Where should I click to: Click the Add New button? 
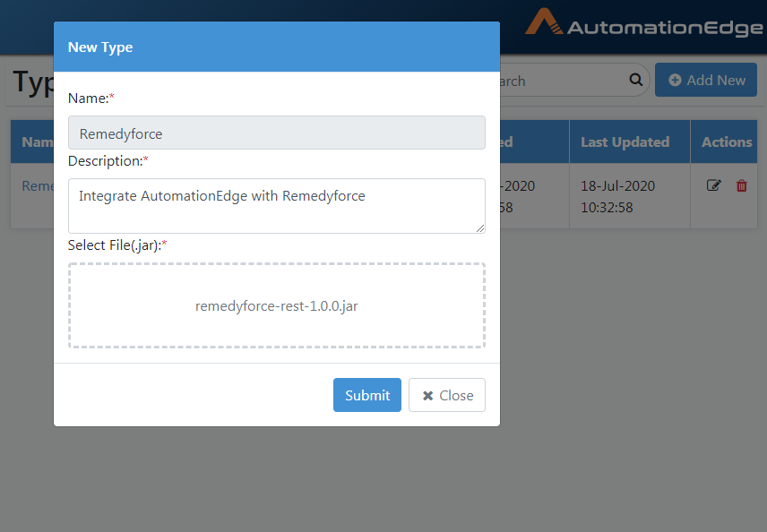pyautogui.click(x=706, y=80)
